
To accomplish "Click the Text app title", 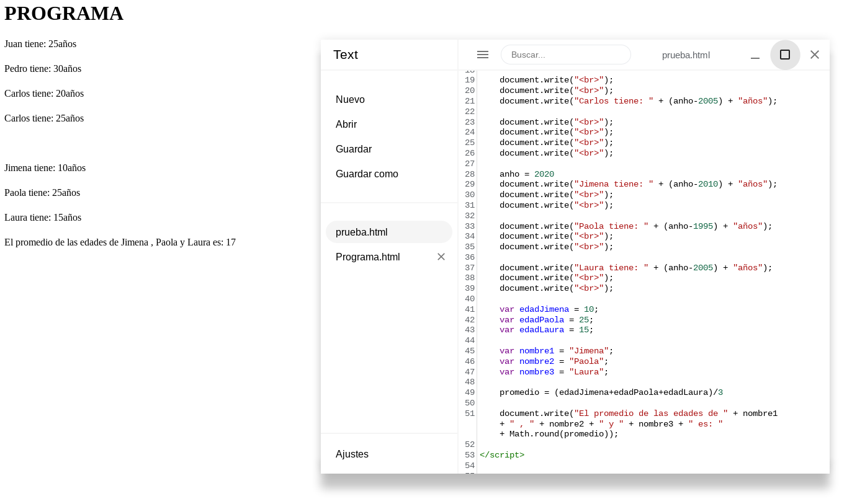I will pos(346,55).
